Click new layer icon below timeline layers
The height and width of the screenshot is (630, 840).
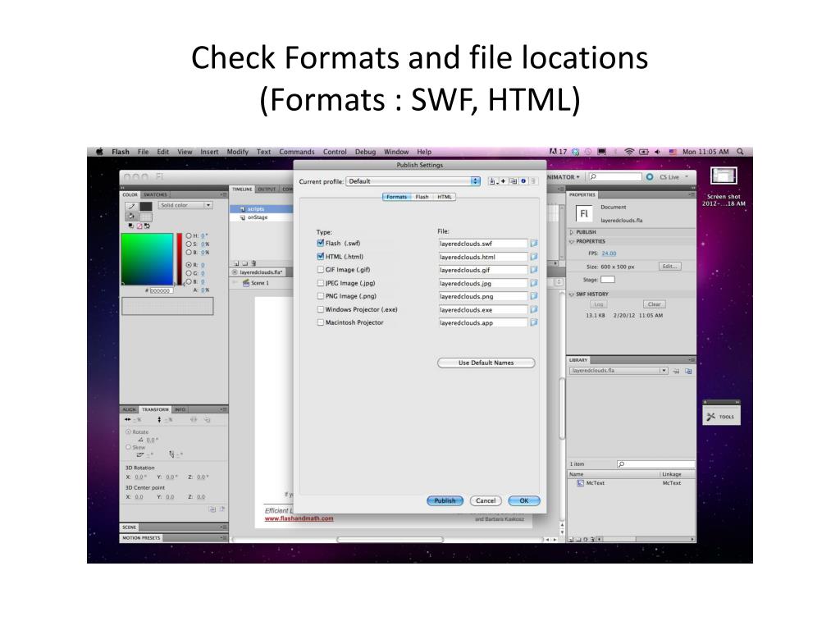pos(236,263)
